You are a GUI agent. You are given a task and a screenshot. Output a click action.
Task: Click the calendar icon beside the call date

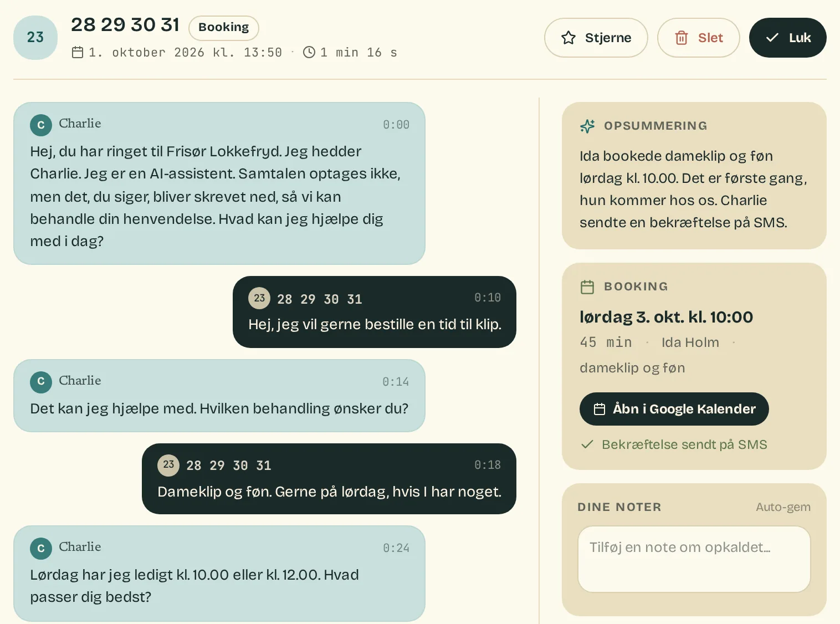coord(78,52)
